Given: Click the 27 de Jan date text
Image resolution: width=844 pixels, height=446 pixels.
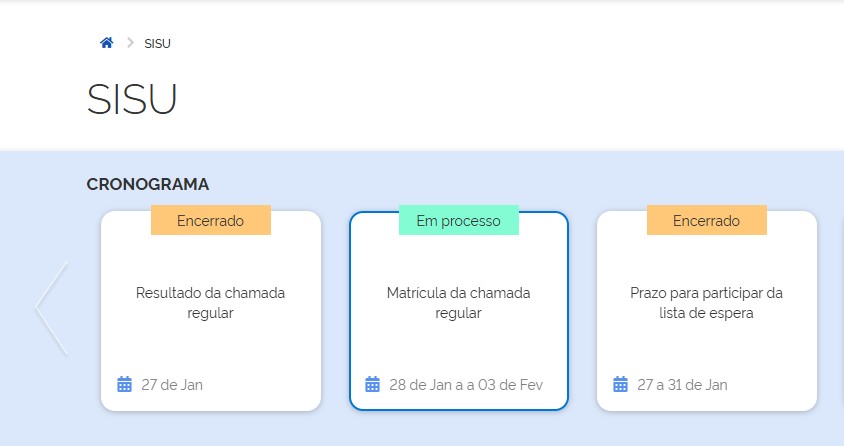Looking at the screenshot, I should point(172,384).
